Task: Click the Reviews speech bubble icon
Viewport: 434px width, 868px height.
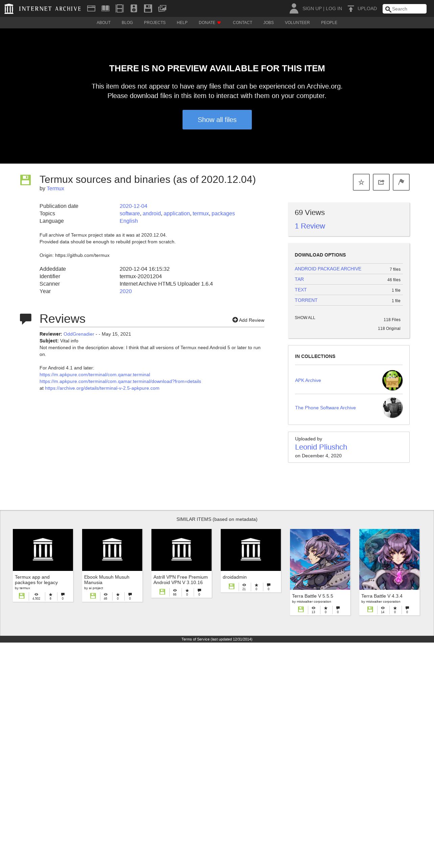Action: pyautogui.click(x=26, y=319)
